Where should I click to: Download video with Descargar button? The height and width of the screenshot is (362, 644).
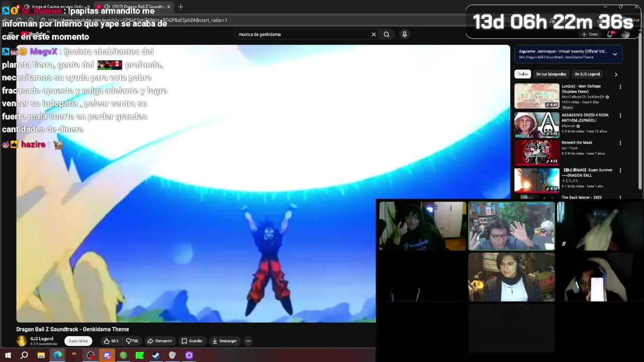tap(224, 341)
